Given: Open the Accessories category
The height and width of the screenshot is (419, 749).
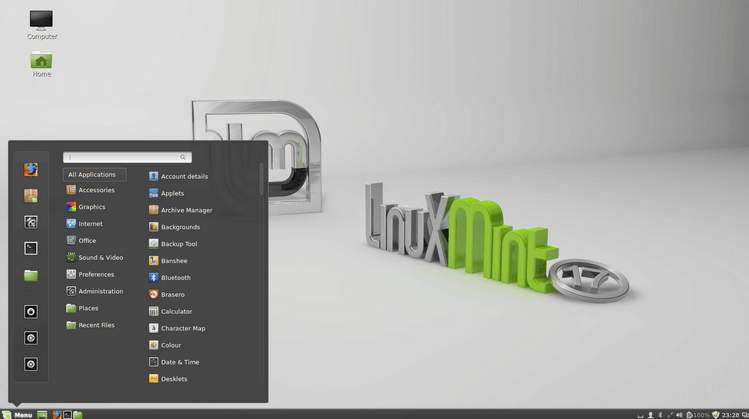Looking at the screenshot, I should coord(91,190).
